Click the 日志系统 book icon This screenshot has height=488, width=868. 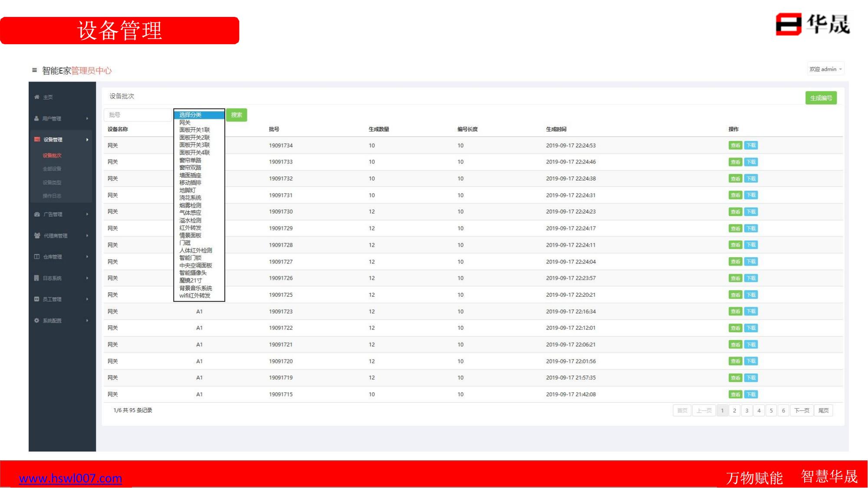[x=37, y=278]
